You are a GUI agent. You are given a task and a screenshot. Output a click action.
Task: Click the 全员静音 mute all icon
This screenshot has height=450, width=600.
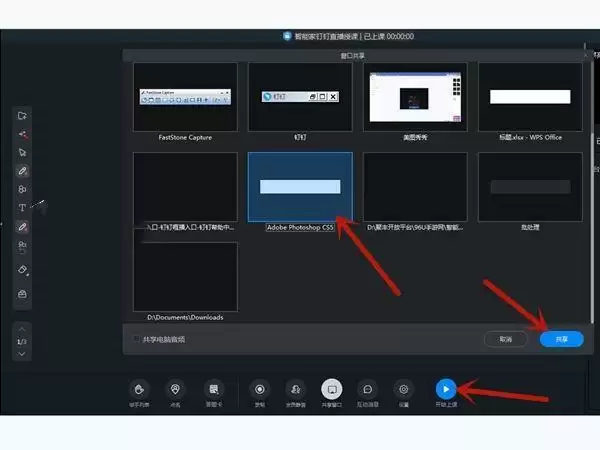295,389
